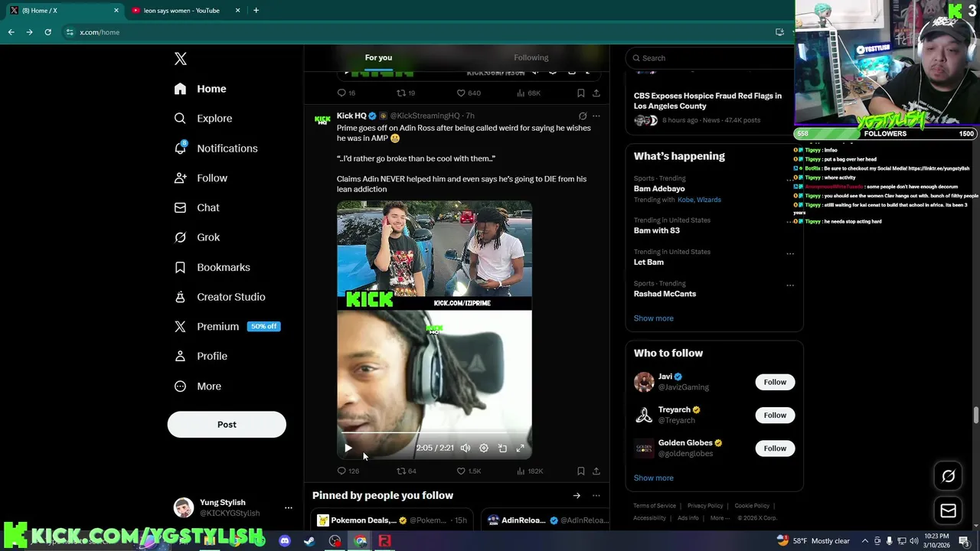Open more options on Kick HQ post
The height and width of the screenshot is (551, 980).
coord(596,116)
